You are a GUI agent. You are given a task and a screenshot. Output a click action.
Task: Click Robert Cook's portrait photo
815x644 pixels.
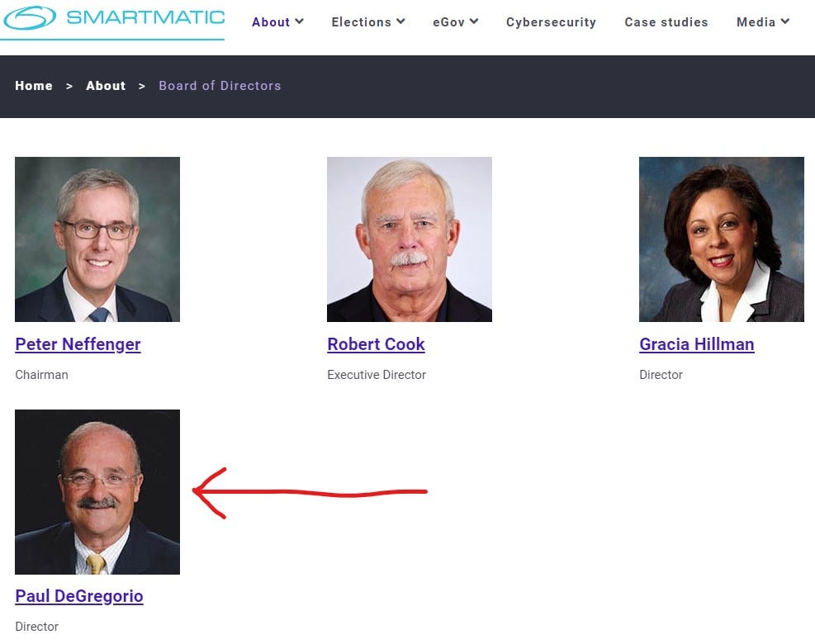click(x=410, y=239)
